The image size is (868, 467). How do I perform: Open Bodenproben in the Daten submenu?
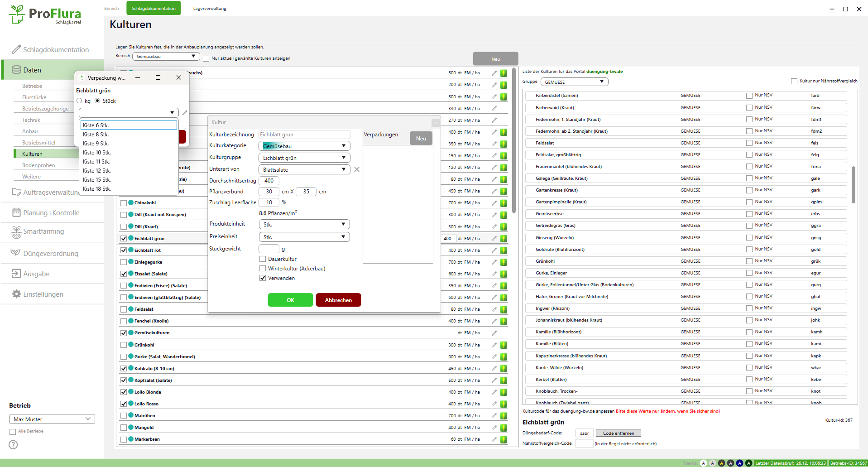tap(38, 165)
